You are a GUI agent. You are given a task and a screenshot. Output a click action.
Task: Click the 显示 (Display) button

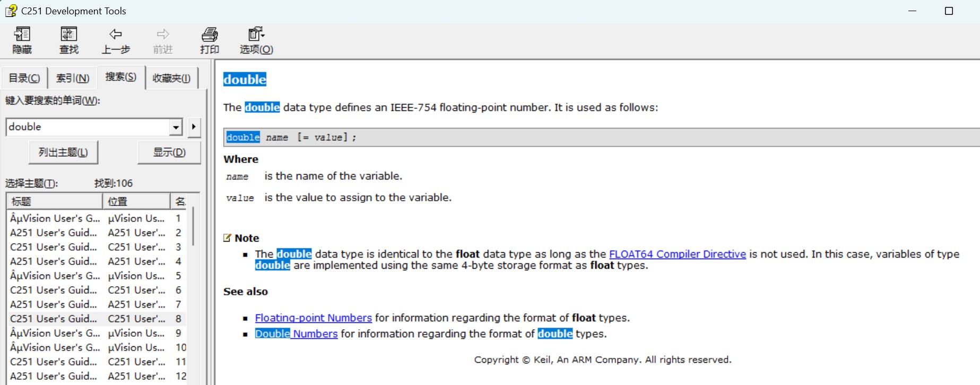pos(169,152)
